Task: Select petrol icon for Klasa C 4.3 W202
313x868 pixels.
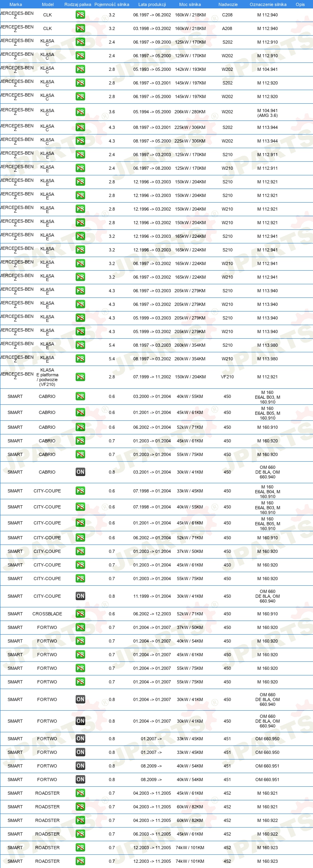Action: point(80,141)
